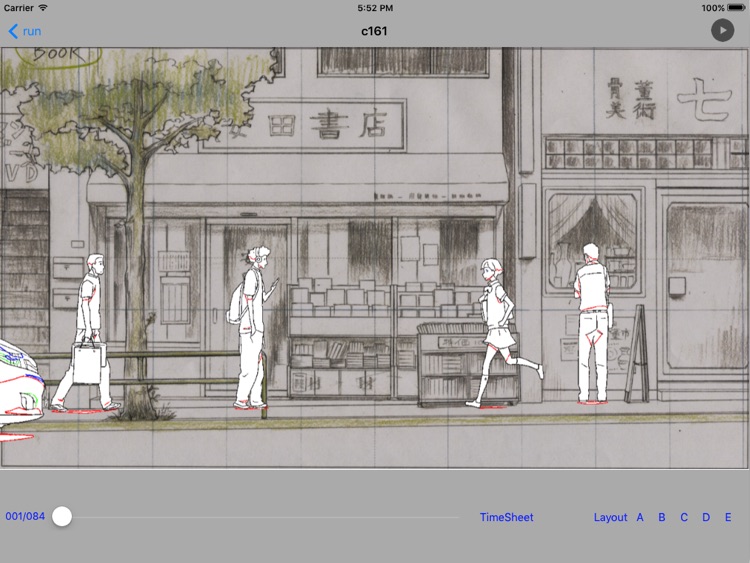
Task: Switch to layer E
Action: coord(728,517)
